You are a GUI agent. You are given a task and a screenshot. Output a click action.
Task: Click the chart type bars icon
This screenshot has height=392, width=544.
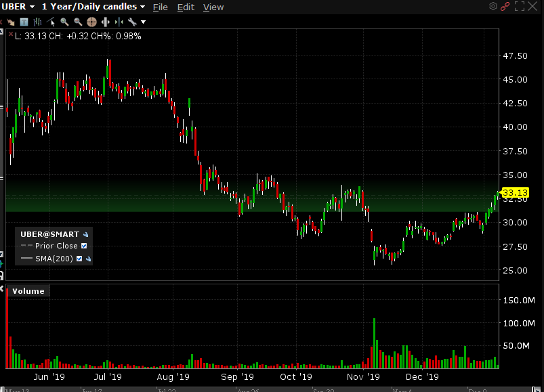point(37,22)
